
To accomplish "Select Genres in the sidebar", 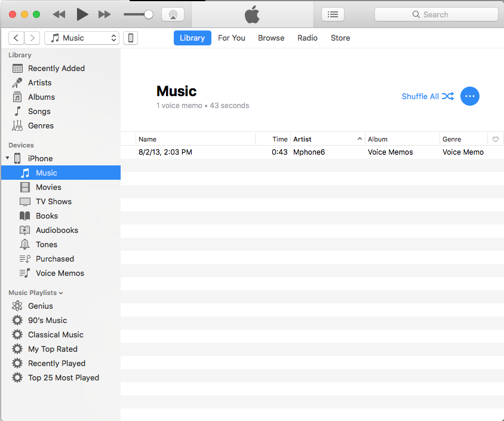I will click(61, 125).
